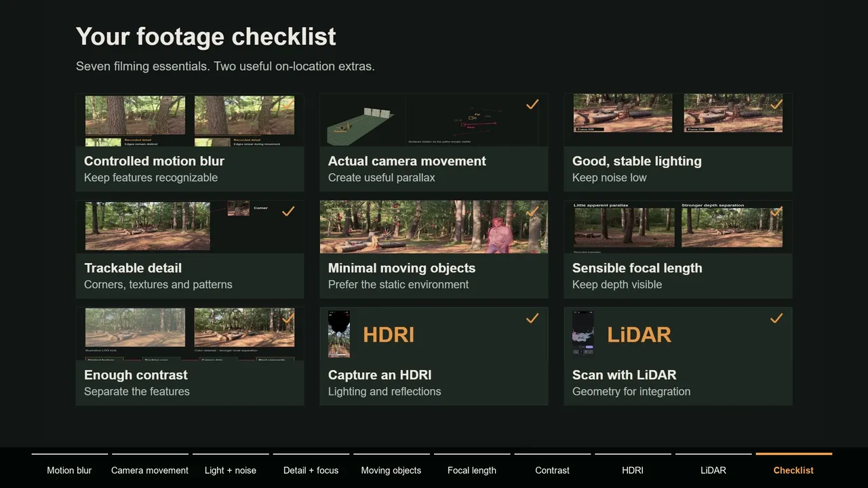The image size is (868, 488).
Task: Open the Motion blur section tab
Action: (x=69, y=470)
